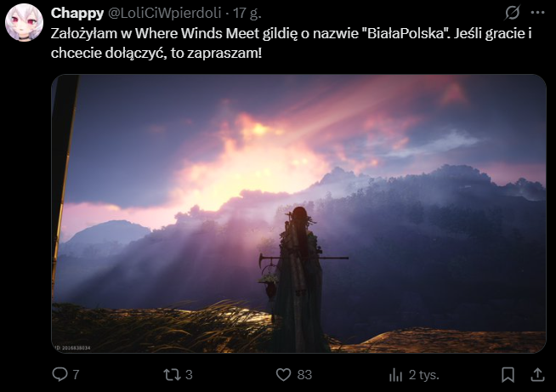556x392 pixels.
Task: Open the three-dot more options menu
Action: coord(537,13)
